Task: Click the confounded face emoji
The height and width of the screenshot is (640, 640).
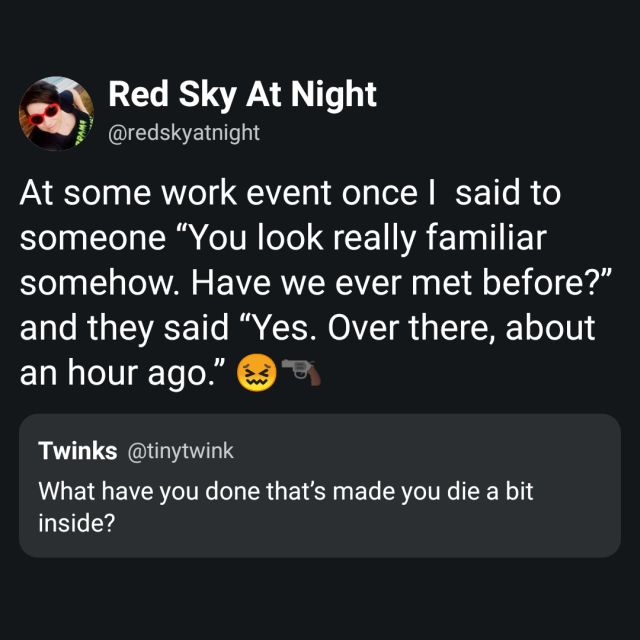Action: pos(257,372)
